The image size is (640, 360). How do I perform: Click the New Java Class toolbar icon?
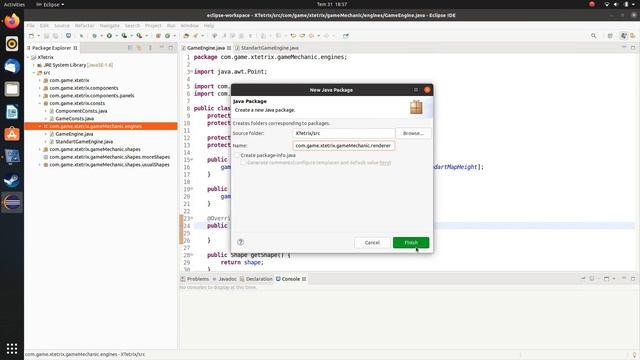coord(167,36)
